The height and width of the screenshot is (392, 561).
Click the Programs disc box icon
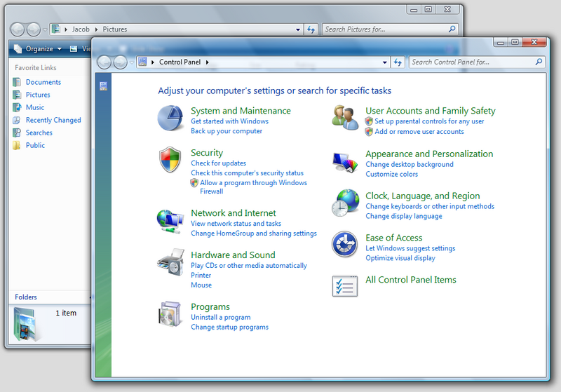[170, 314]
